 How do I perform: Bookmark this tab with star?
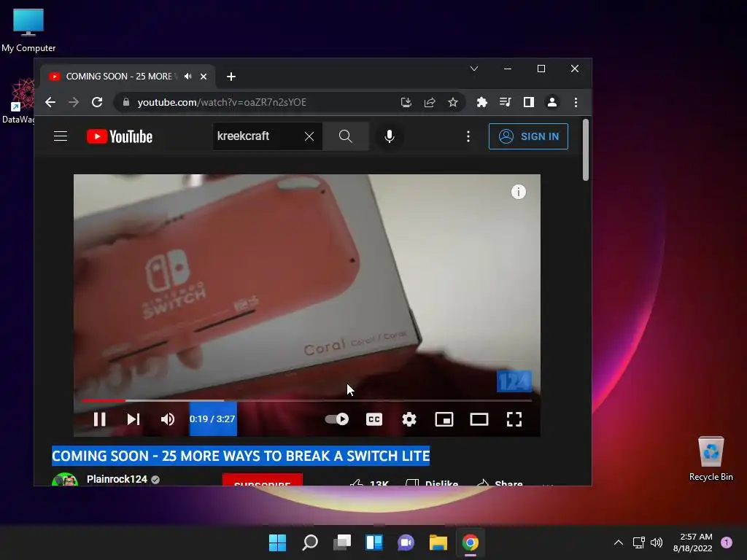click(453, 102)
